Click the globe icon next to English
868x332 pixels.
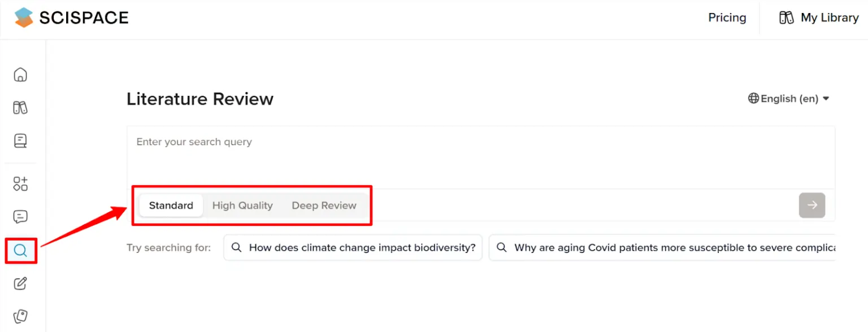pyautogui.click(x=753, y=98)
